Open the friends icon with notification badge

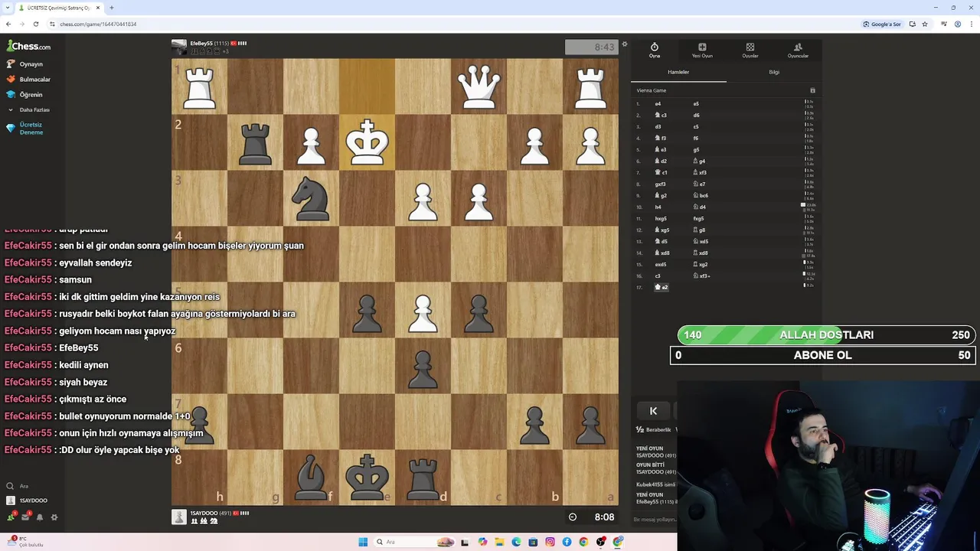click(x=11, y=517)
